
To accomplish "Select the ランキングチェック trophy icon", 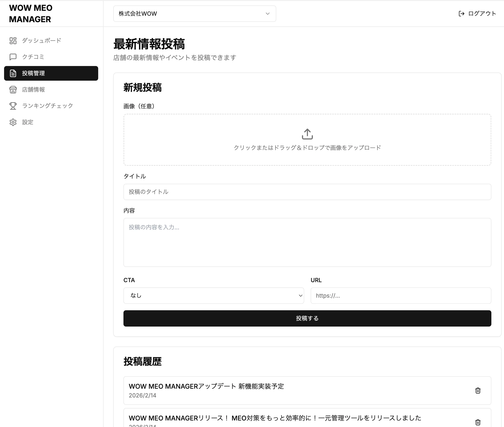I will [x=13, y=106].
